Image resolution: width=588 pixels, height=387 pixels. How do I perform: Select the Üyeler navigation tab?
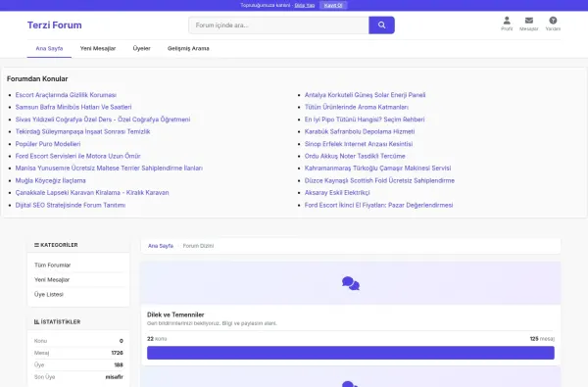point(142,48)
